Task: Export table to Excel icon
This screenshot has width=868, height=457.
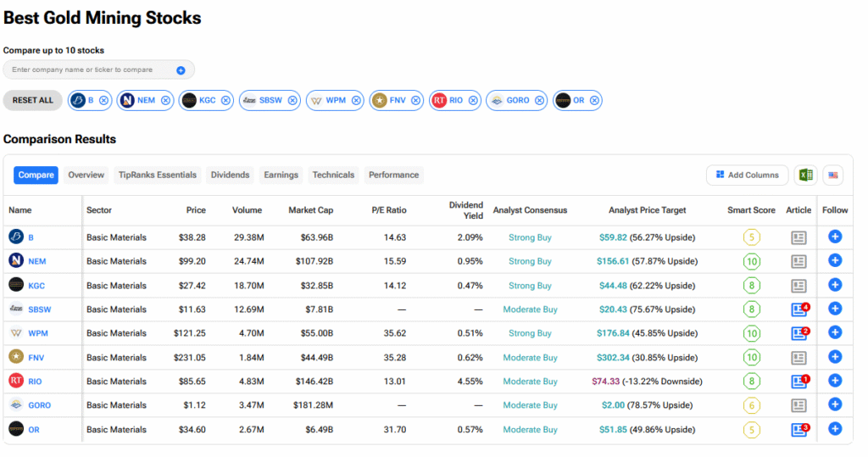Action: 804,175
